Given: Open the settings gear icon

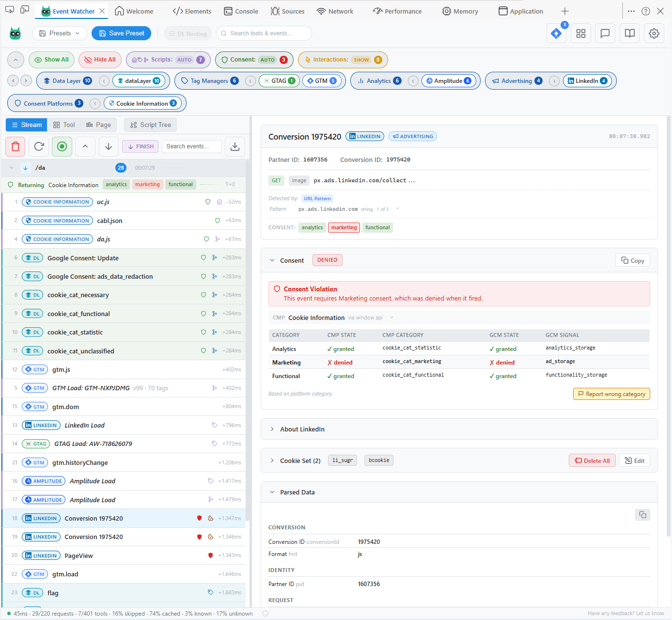Looking at the screenshot, I should pos(654,33).
